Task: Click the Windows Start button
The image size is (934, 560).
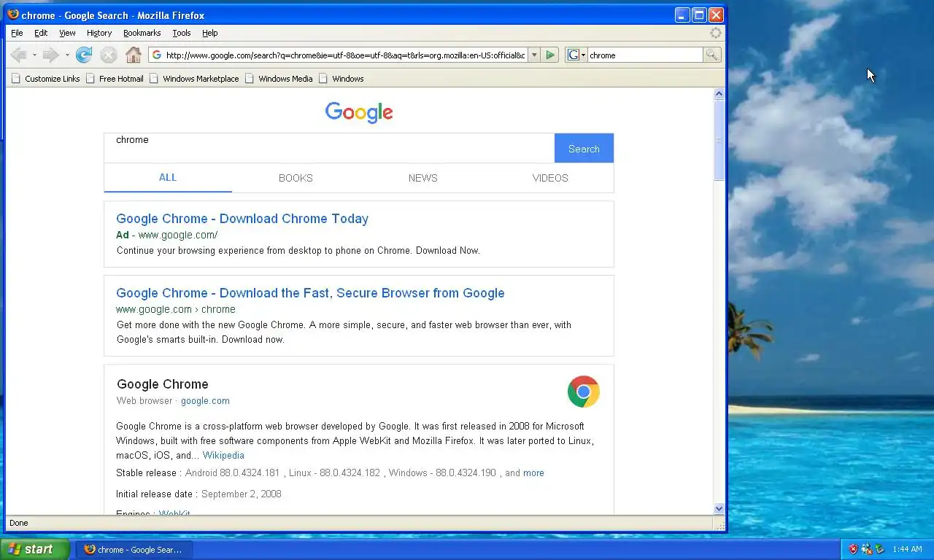Action: 35,549
